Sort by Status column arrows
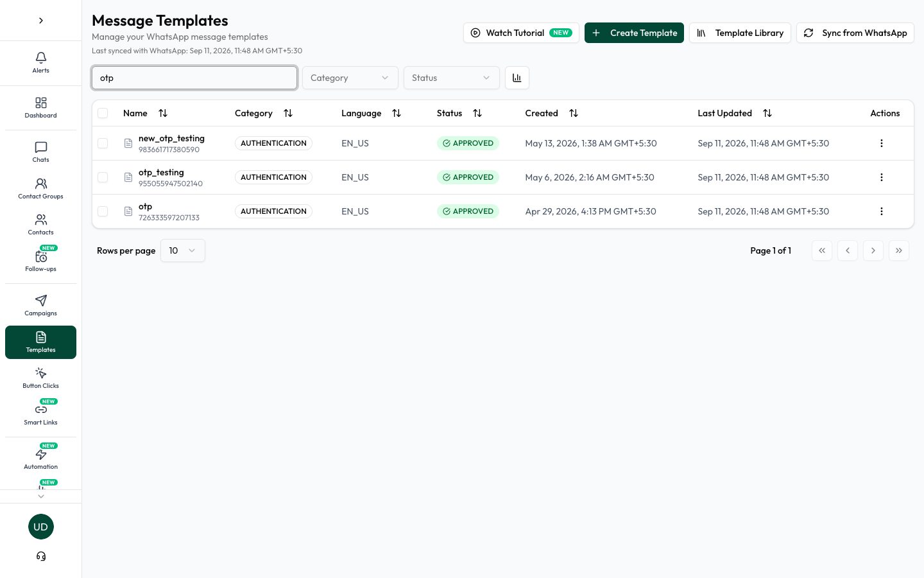 click(477, 113)
